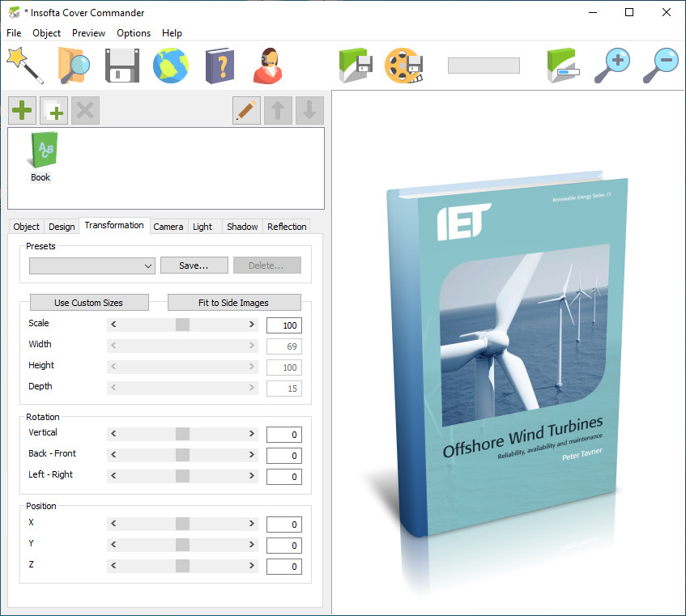Open project with folder magnifier icon
This screenshot has height=616, width=686.
click(74, 65)
